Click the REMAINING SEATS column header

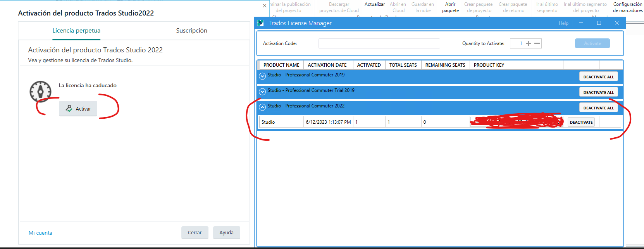(445, 65)
